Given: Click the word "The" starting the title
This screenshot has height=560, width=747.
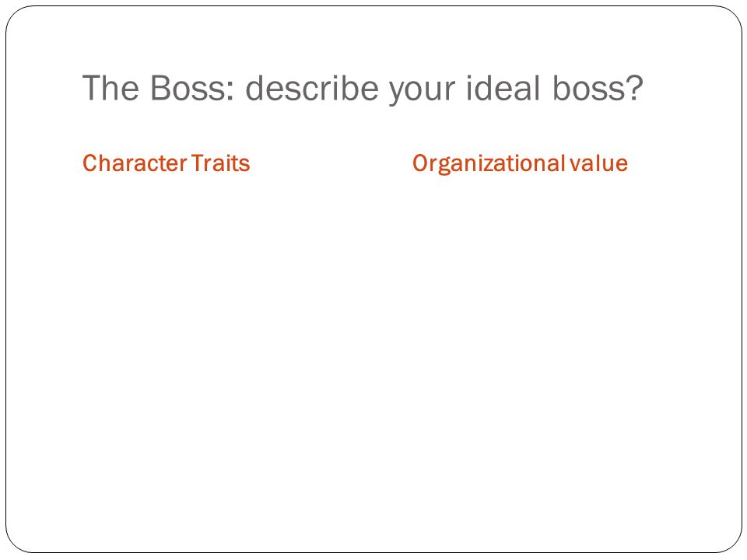Looking at the screenshot, I should tap(111, 89).
